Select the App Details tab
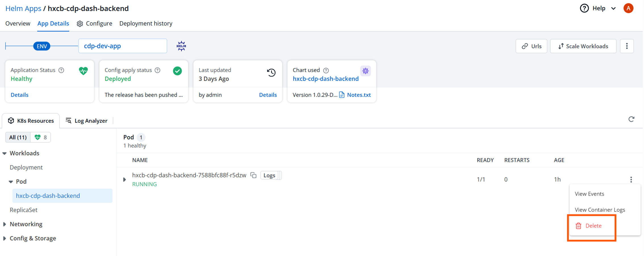Screen dimensions: 644x256 coord(53,24)
